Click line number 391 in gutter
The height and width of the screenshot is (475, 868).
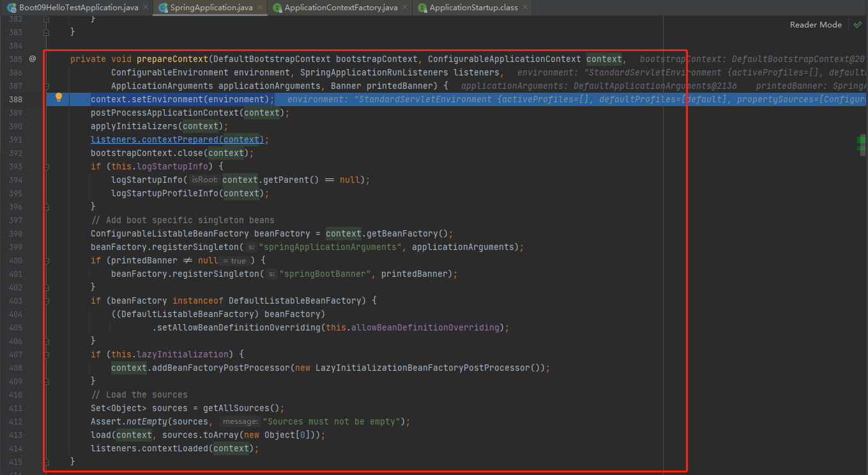tap(15, 139)
